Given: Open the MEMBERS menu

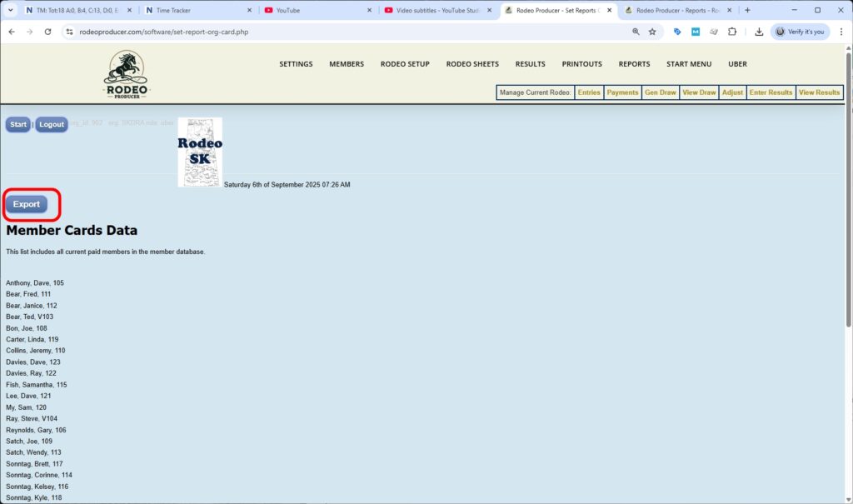Looking at the screenshot, I should 347,64.
